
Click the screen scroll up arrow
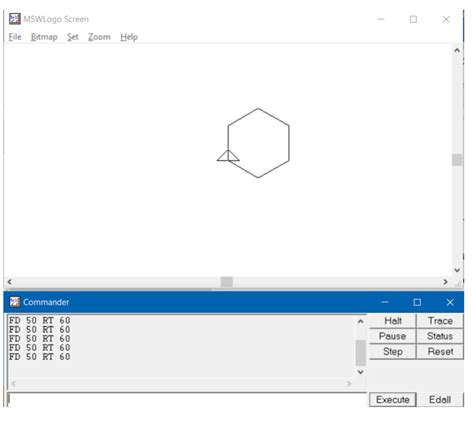tap(457, 50)
